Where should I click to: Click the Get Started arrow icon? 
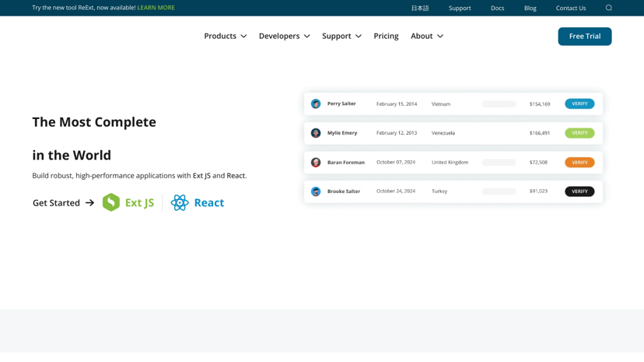89,202
